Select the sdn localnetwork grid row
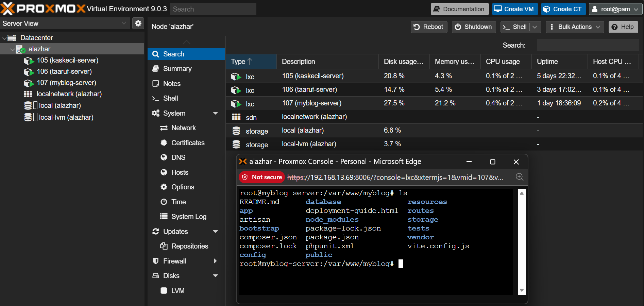 (x=435, y=117)
